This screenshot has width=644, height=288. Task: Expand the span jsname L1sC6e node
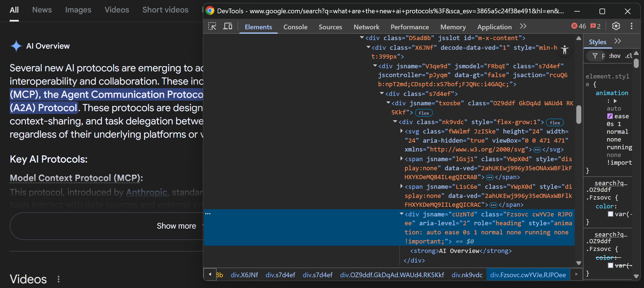click(x=401, y=186)
